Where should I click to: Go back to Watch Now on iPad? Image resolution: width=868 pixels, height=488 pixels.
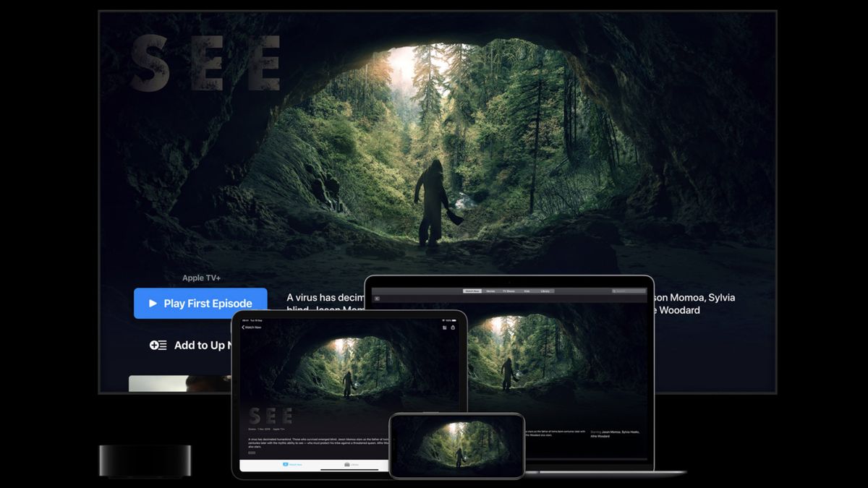pyautogui.click(x=252, y=328)
